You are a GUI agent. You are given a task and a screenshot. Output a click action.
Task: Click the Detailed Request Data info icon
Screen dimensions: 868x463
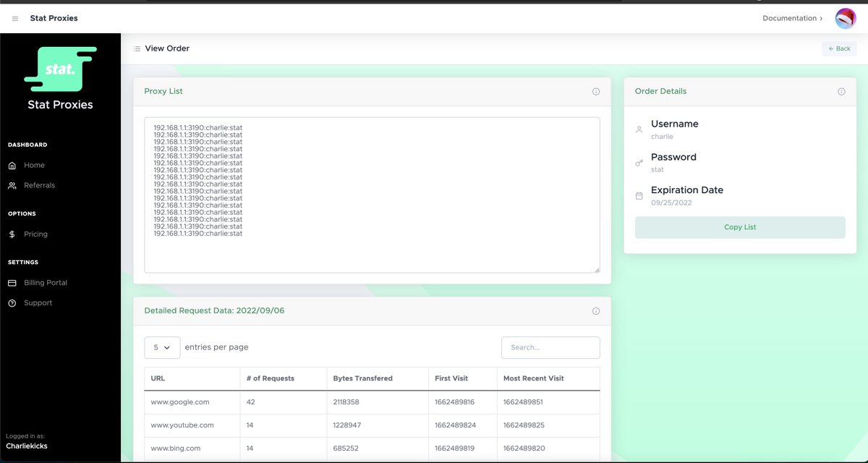click(x=596, y=311)
